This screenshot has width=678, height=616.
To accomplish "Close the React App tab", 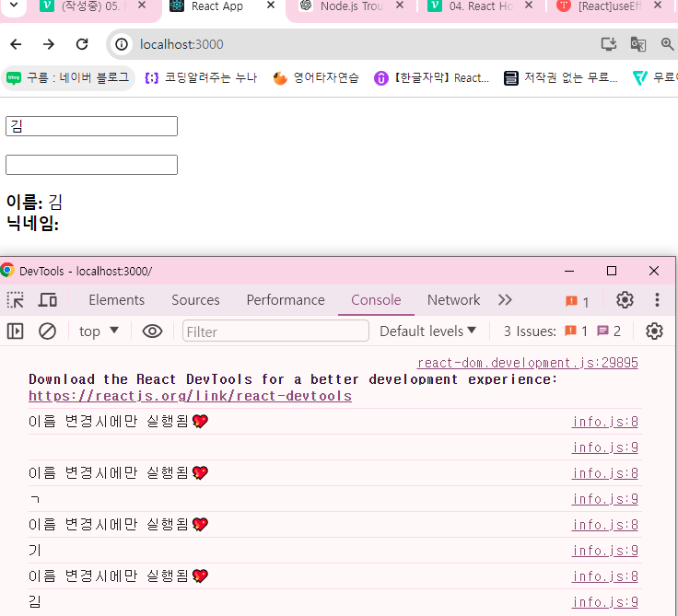I will 271,6.
